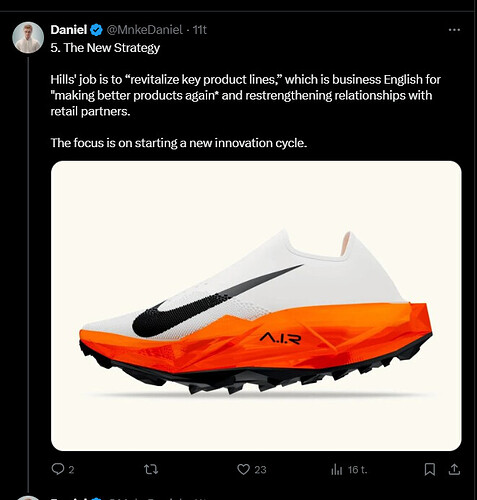477x500 pixels.
Task: Open the @MnkeDaniel handle link
Action: coord(144,30)
